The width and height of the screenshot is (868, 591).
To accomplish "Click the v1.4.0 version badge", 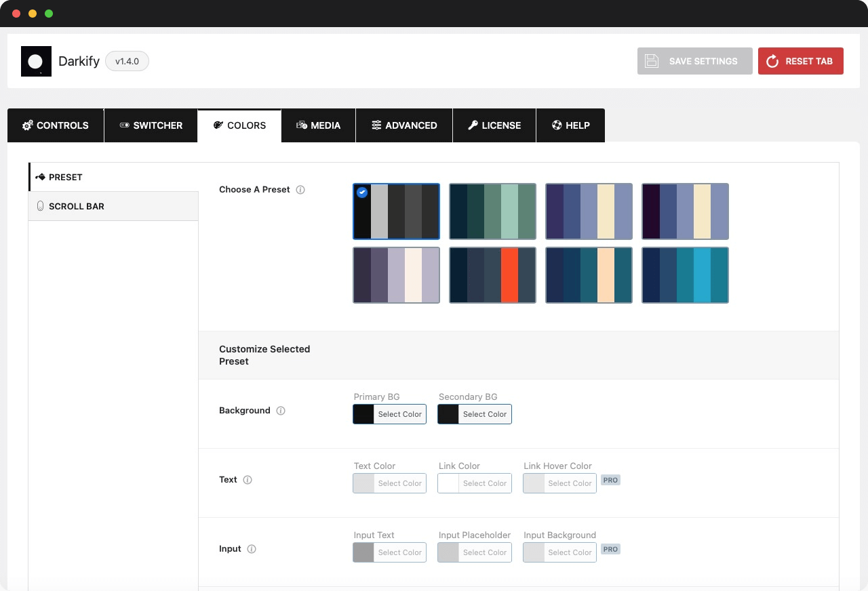I will tap(127, 61).
